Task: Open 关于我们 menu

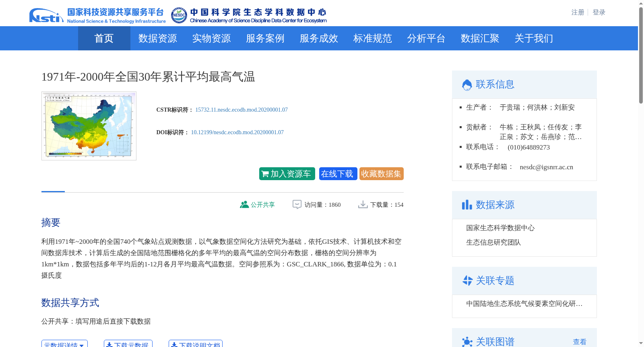Action: coord(534,38)
